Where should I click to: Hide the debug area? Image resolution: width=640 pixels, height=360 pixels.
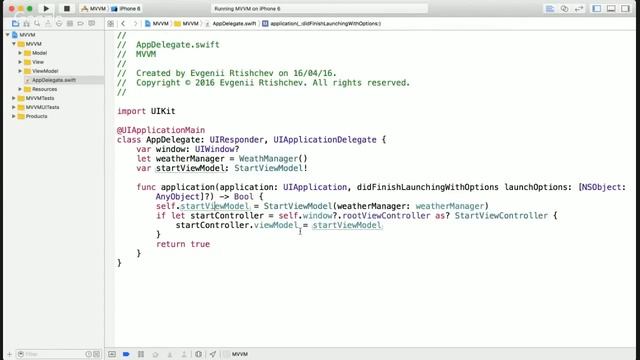tap(112, 354)
